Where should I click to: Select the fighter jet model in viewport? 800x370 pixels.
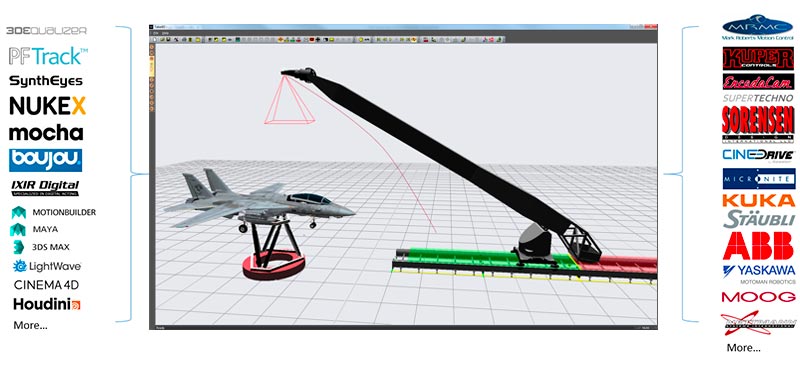pos(259,201)
